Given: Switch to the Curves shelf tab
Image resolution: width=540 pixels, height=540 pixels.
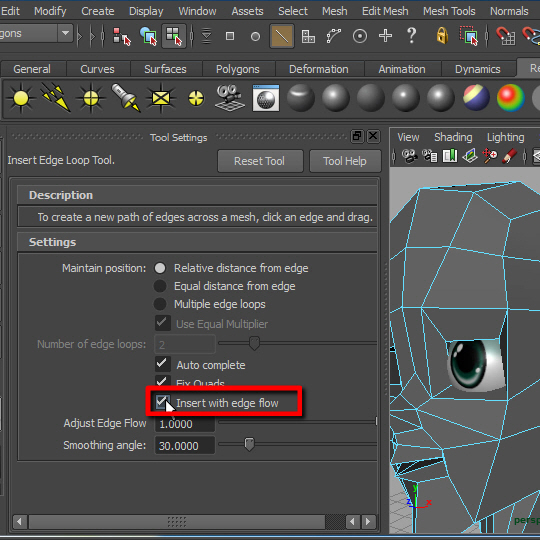Looking at the screenshot, I should tap(97, 69).
